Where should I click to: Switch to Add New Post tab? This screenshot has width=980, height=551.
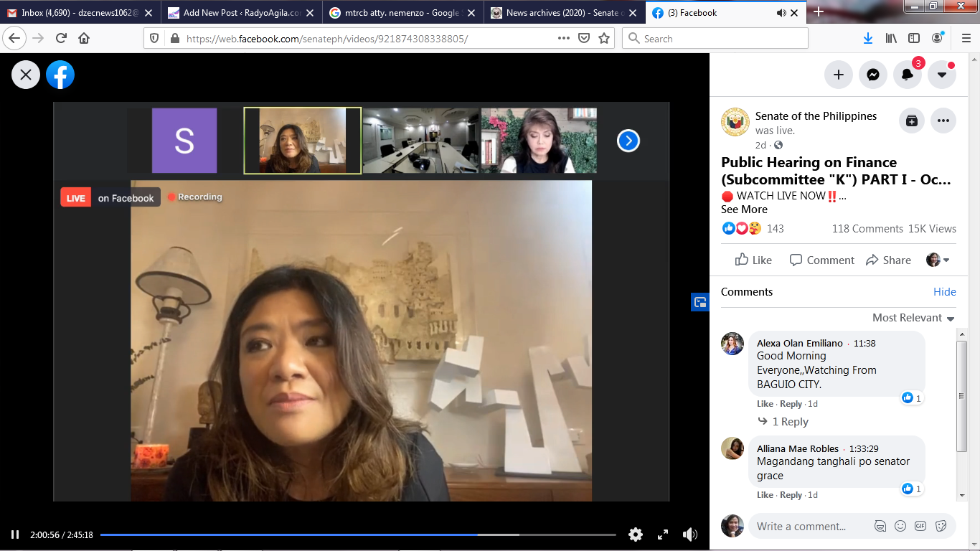(242, 13)
